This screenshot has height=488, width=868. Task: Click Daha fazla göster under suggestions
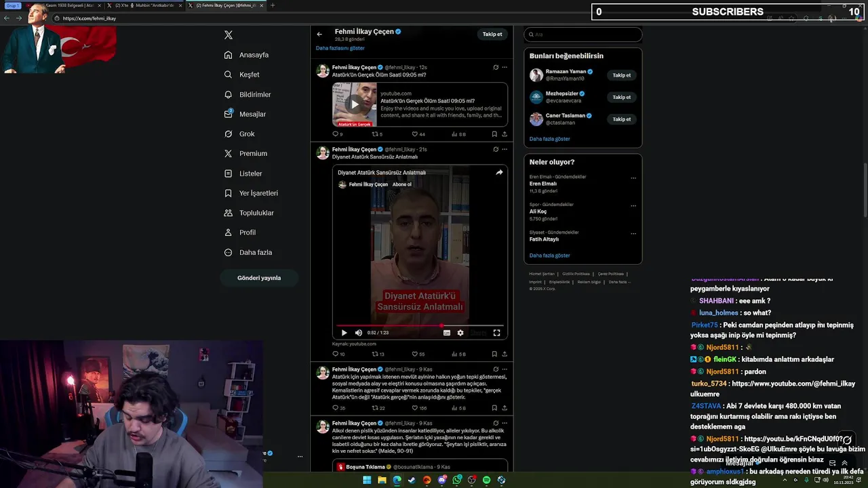(x=550, y=139)
